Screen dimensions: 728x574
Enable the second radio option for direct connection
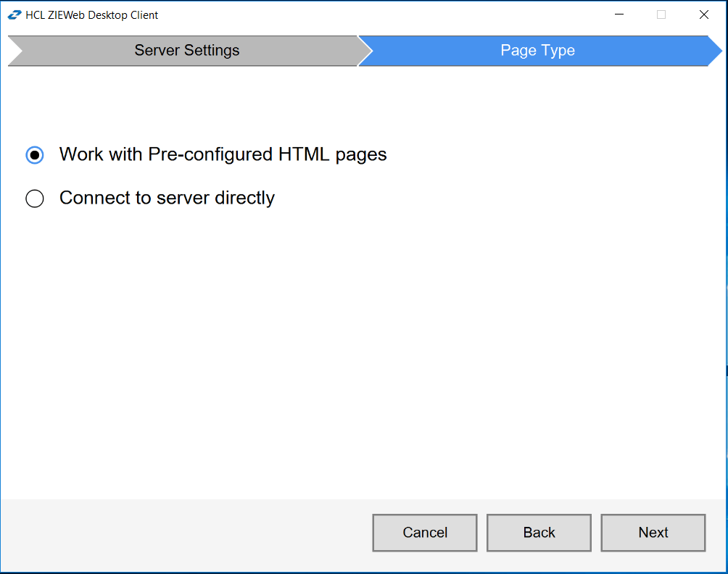point(34,198)
